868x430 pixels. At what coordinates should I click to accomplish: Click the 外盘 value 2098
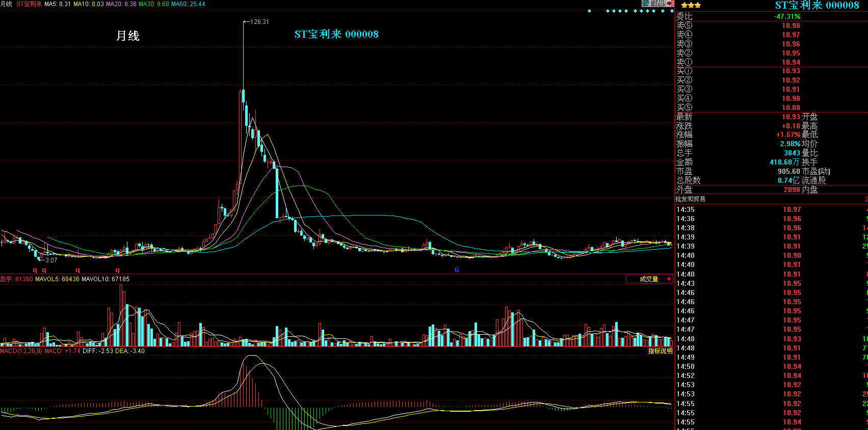click(x=792, y=190)
